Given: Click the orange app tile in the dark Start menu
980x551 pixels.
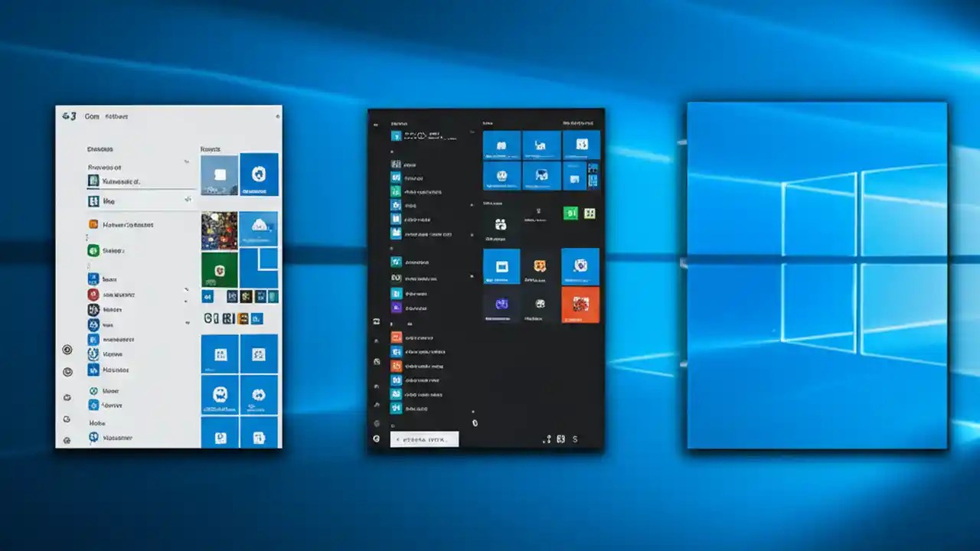Looking at the screenshot, I should (579, 303).
